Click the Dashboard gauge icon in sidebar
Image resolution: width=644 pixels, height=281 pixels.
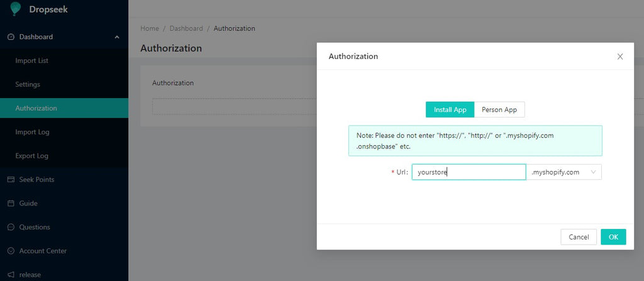click(11, 37)
